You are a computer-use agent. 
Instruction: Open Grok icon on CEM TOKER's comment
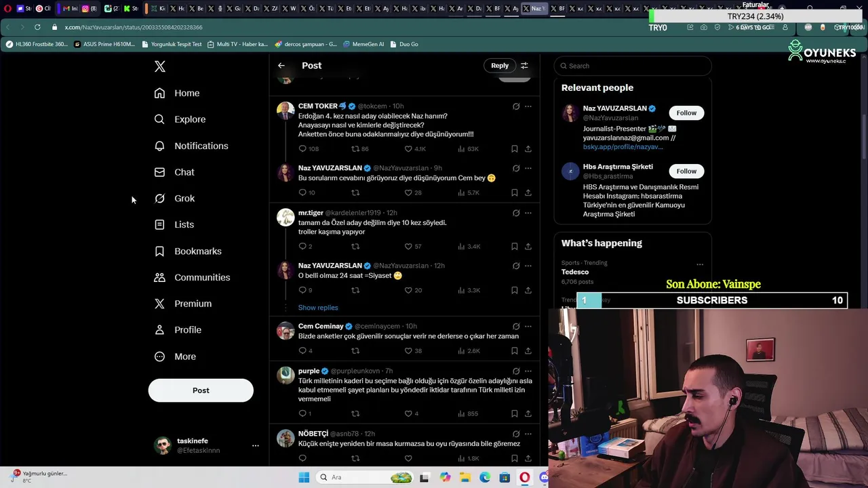pyautogui.click(x=516, y=106)
